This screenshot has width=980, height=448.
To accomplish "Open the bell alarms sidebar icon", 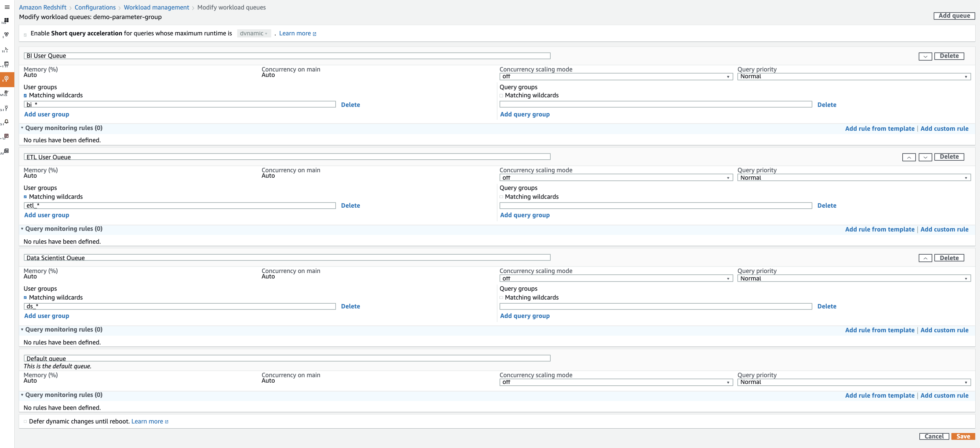I will coord(6,122).
